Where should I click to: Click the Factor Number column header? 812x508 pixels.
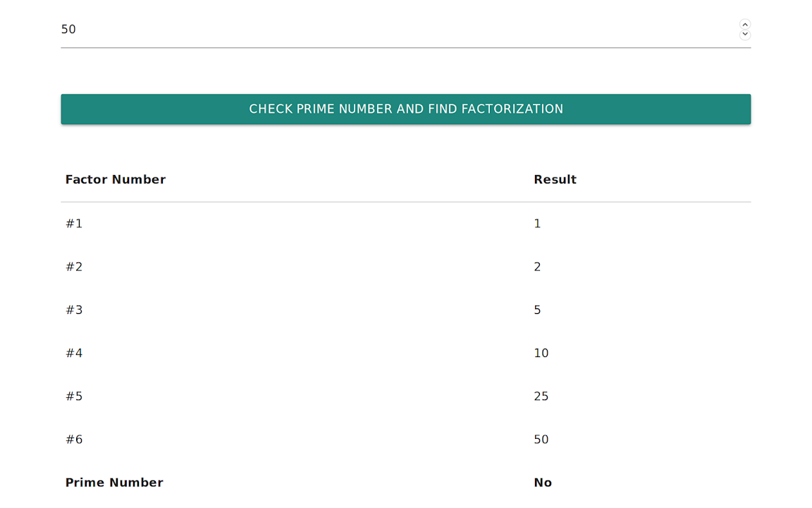pos(116,180)
